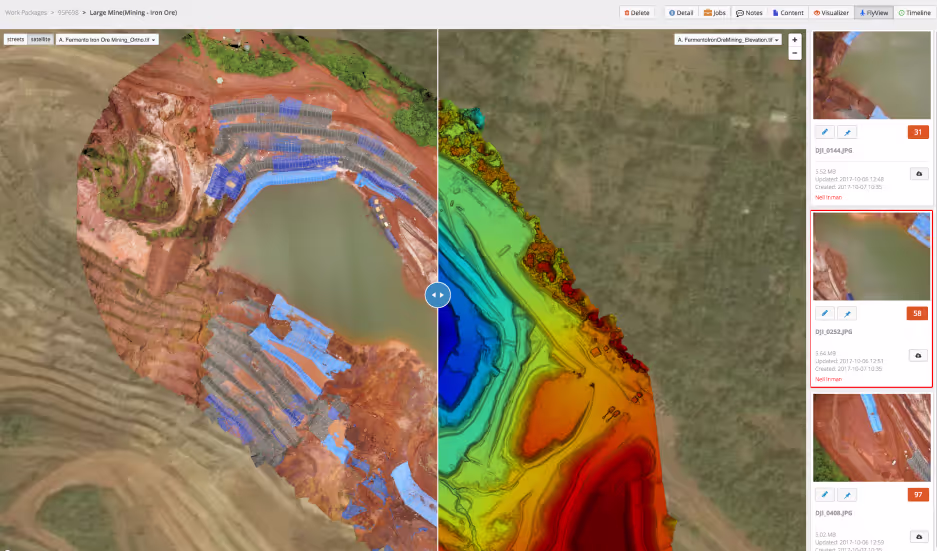Switch to the Content tab
937x551 pixels.
[x=788, y=13]
